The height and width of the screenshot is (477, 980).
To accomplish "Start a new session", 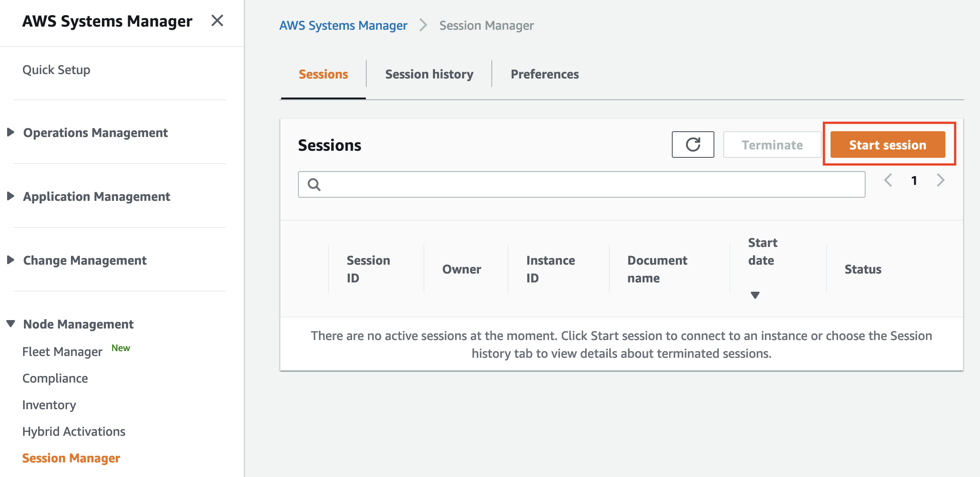I will 887,144.
